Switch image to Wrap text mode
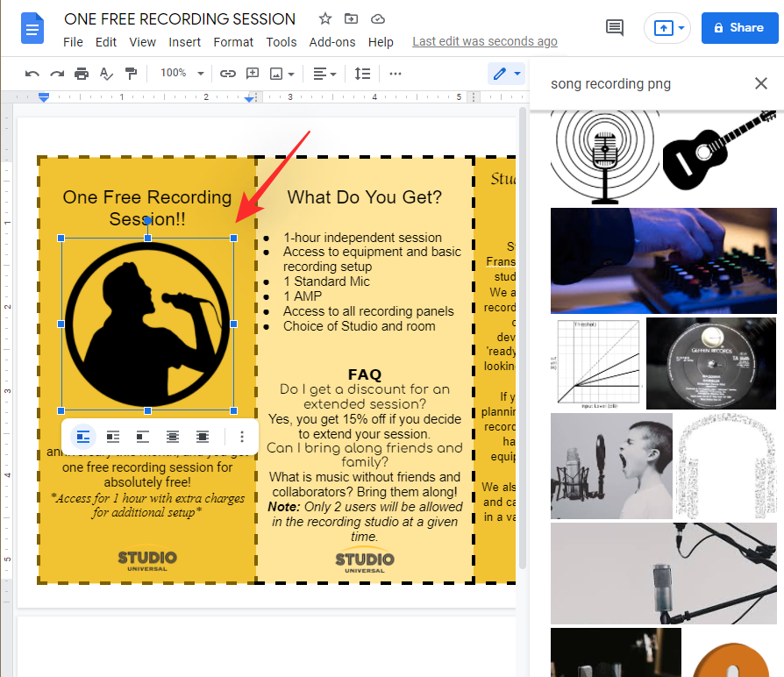Image resolution: width=784 pixels, height=677 pixels. tap(113, 437)
